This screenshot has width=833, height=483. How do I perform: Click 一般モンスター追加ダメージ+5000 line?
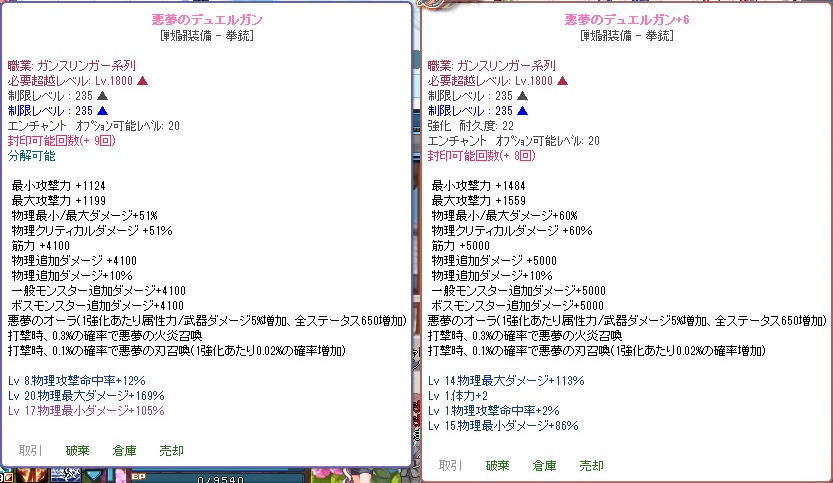(518, 291)
